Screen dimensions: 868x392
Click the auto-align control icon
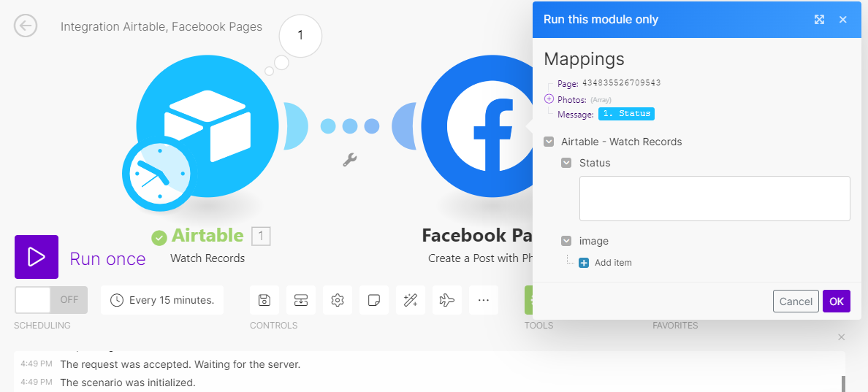300,300
